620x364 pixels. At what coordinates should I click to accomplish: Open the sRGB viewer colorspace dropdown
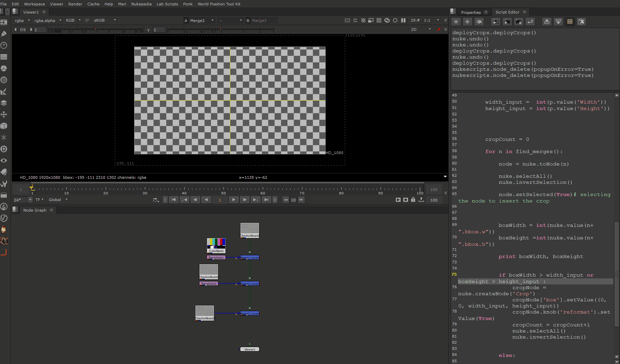point(105,20)
